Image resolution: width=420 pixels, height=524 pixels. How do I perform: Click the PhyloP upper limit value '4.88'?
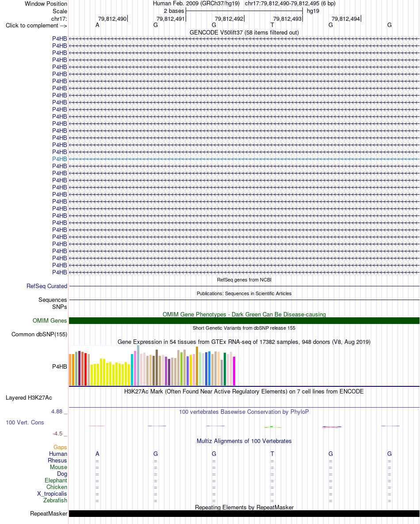coord(57,412)
